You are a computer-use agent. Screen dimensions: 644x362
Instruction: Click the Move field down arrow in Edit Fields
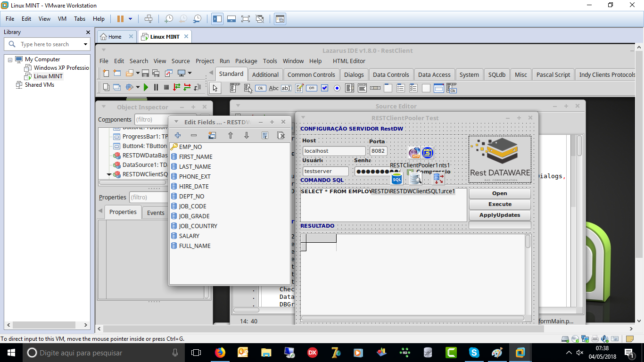coord(247,136)
